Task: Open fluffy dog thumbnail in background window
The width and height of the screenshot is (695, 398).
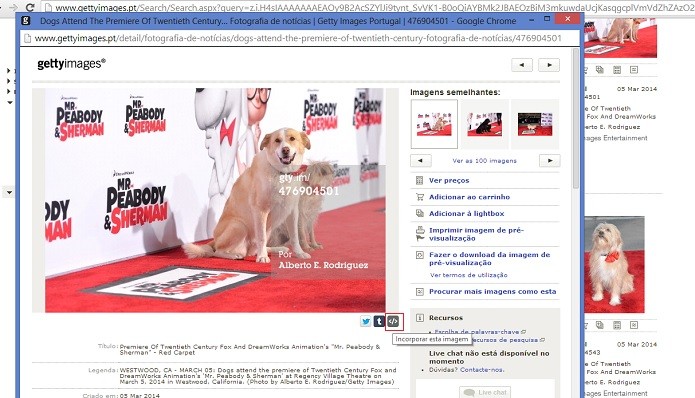Action: coord(614,265)
